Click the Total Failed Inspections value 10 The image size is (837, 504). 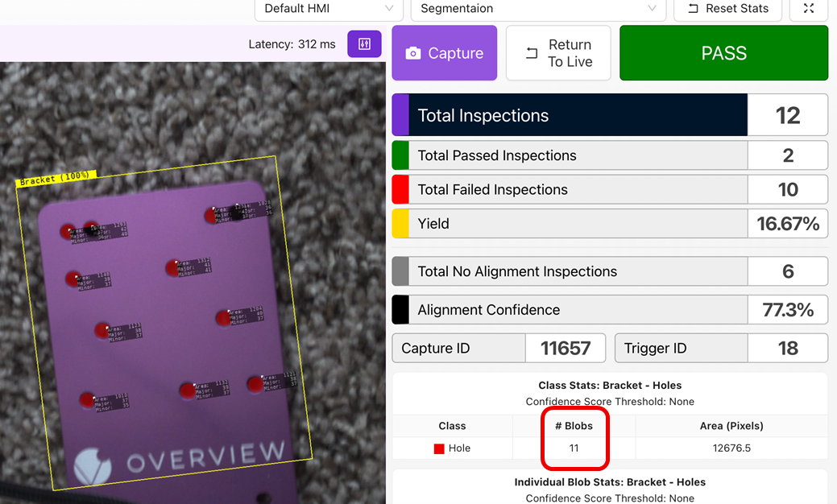coord(788,189)
